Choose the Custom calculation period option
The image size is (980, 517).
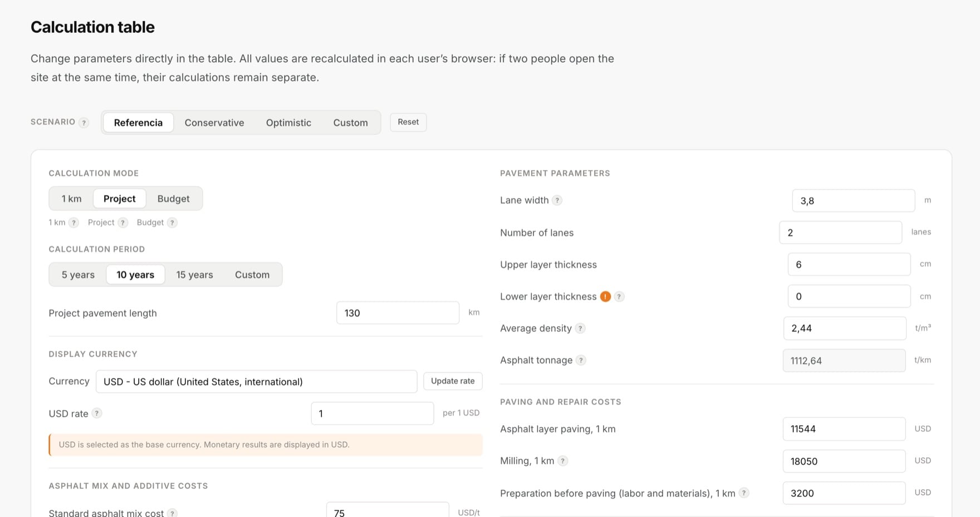[x=252, y=275]
